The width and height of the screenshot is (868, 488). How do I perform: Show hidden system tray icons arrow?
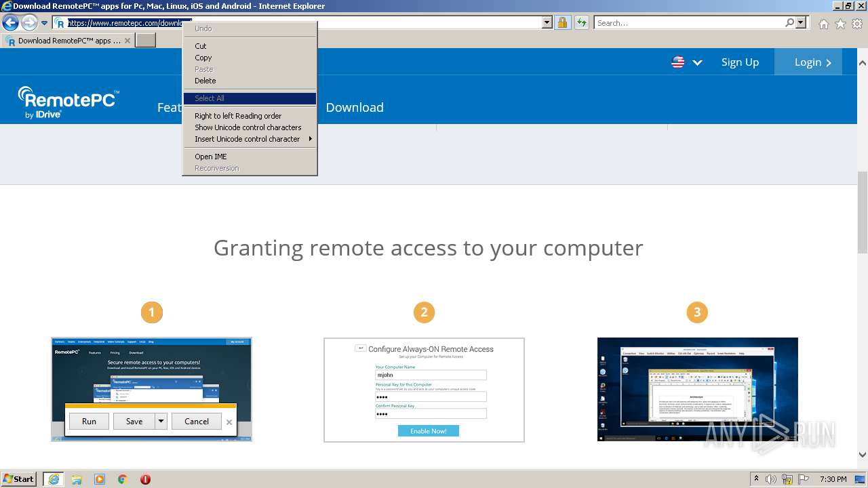756,479
